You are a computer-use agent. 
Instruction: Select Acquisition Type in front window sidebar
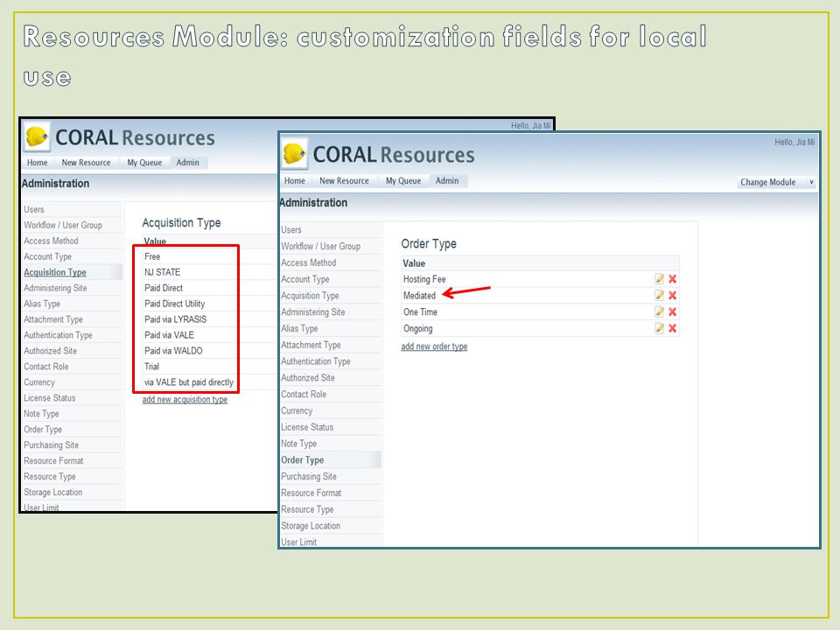[x=330, y=296]
